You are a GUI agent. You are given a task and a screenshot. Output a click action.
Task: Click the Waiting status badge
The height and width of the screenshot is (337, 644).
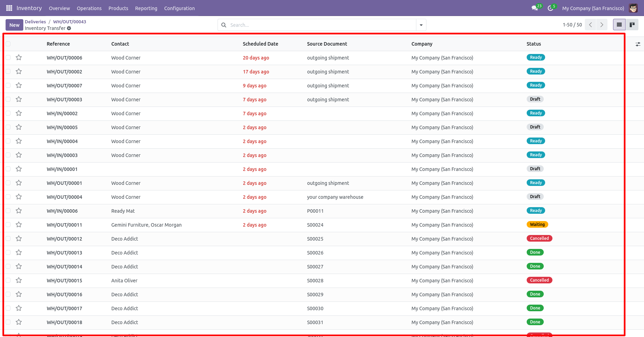pyautogui.click(x=537, y=225)
